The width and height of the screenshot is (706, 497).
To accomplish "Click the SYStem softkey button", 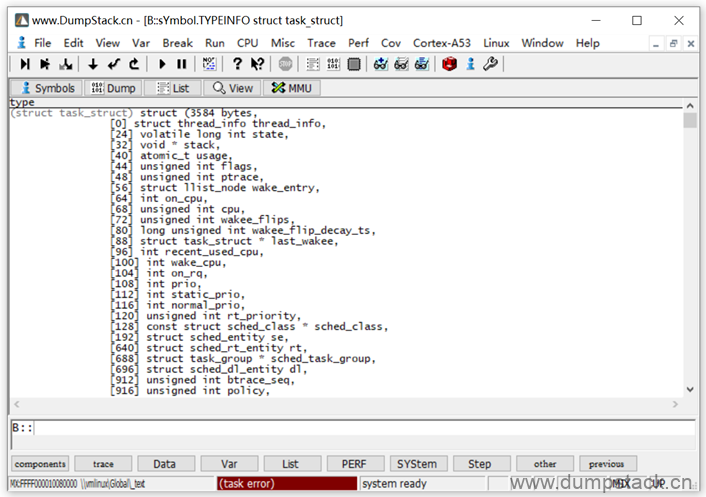I will click(416, 464).
